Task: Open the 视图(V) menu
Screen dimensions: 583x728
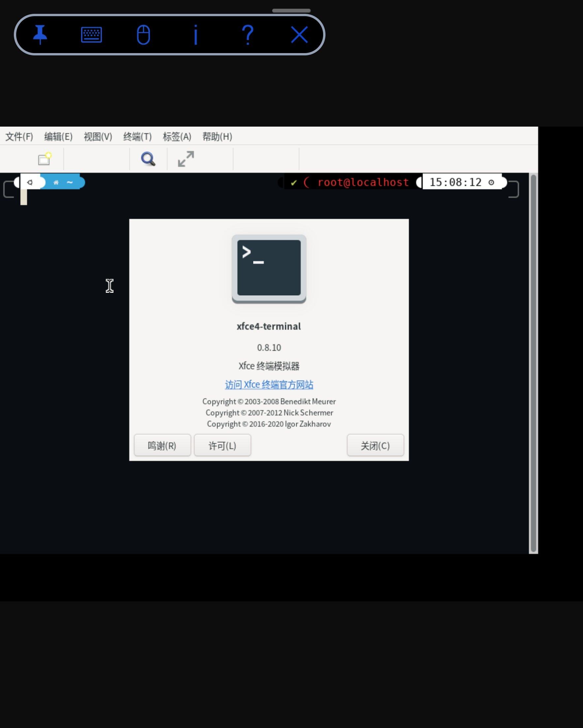Action: point(98,136)
